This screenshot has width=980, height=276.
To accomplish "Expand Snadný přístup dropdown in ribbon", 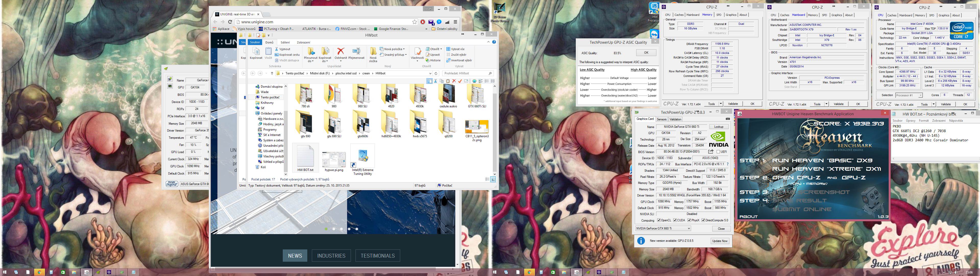I will (406, 54).
